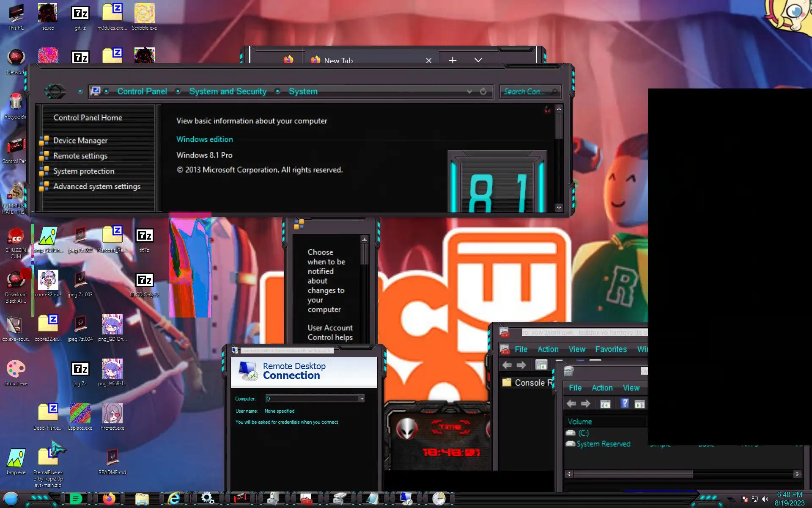Open Internet Explorer from the taskbar

tap(174, 499)
